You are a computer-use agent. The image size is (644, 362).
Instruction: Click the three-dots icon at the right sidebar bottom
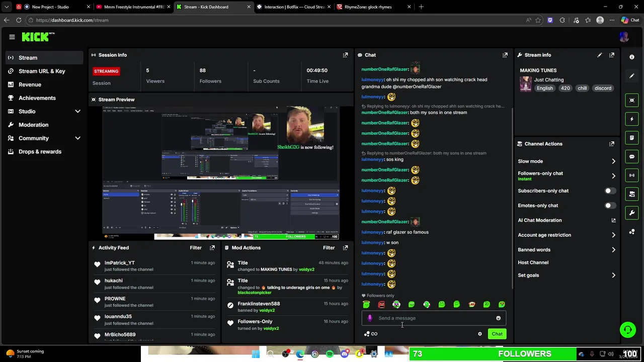click(632, 232)
